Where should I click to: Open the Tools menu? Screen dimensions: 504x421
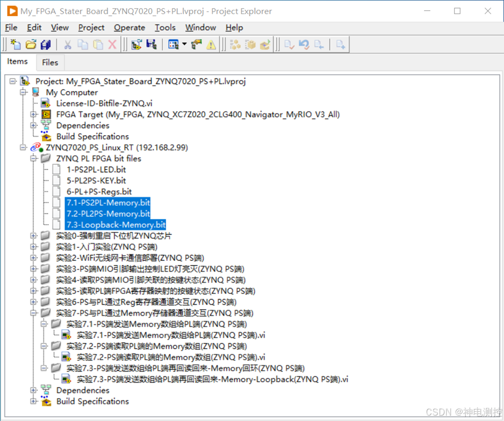pyautogui.click(x=165, y=28)
